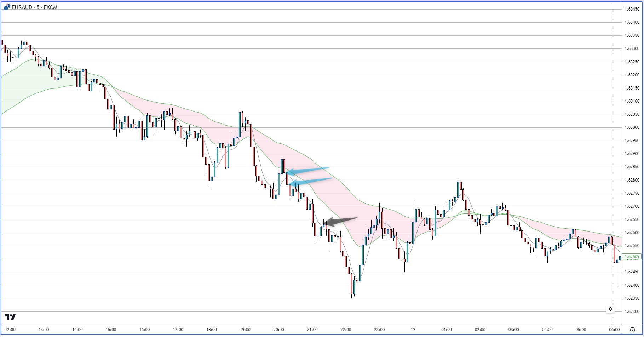Open chart settings hexagon gear icon

(x=633, y=330)
